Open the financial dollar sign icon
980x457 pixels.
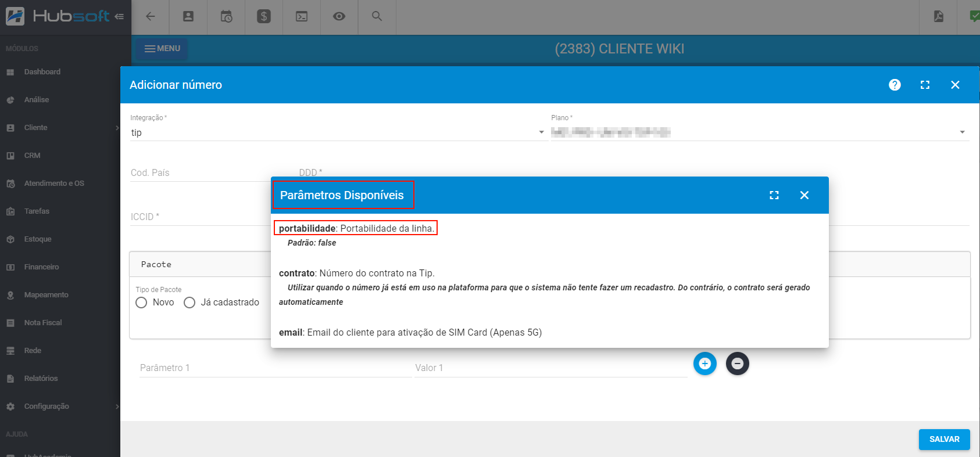pyautogui.click(x=264, y=16)
